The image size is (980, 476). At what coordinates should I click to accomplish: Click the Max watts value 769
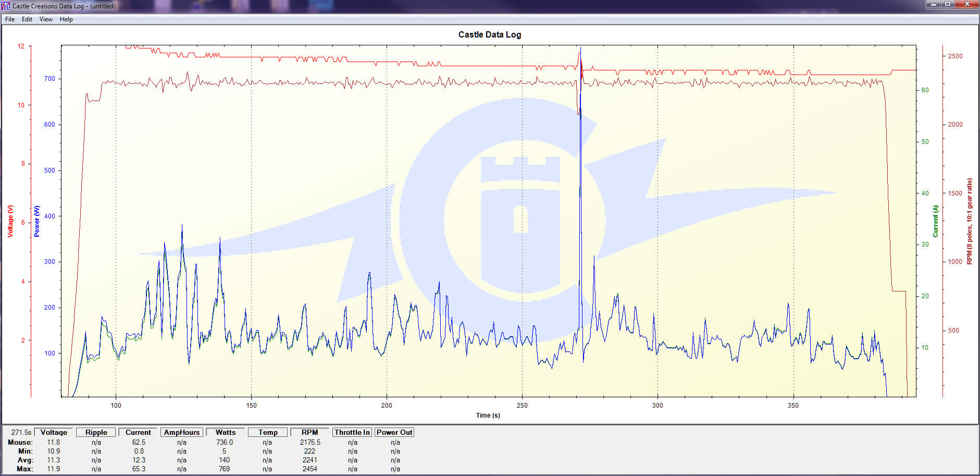coord(225,469)
